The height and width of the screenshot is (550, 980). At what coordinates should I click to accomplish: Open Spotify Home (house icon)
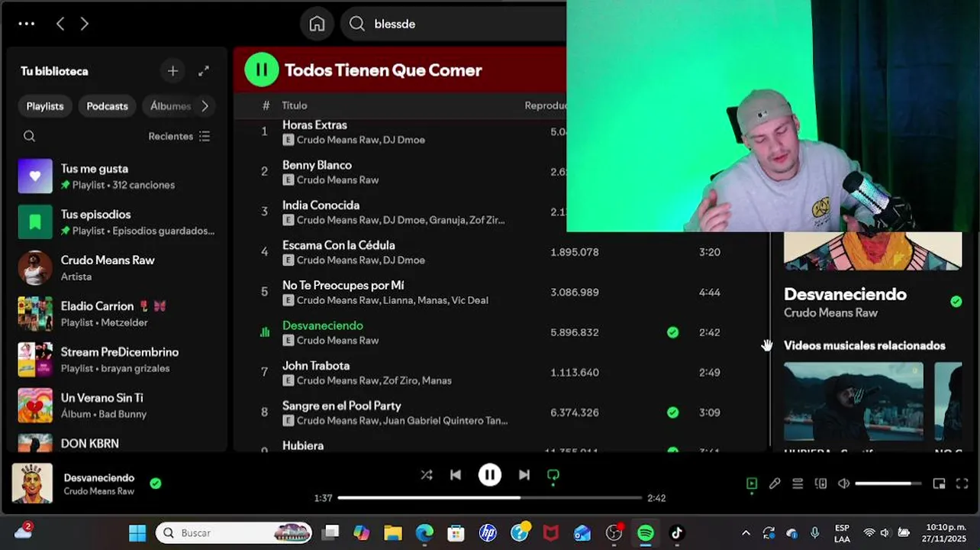[317, 24]
